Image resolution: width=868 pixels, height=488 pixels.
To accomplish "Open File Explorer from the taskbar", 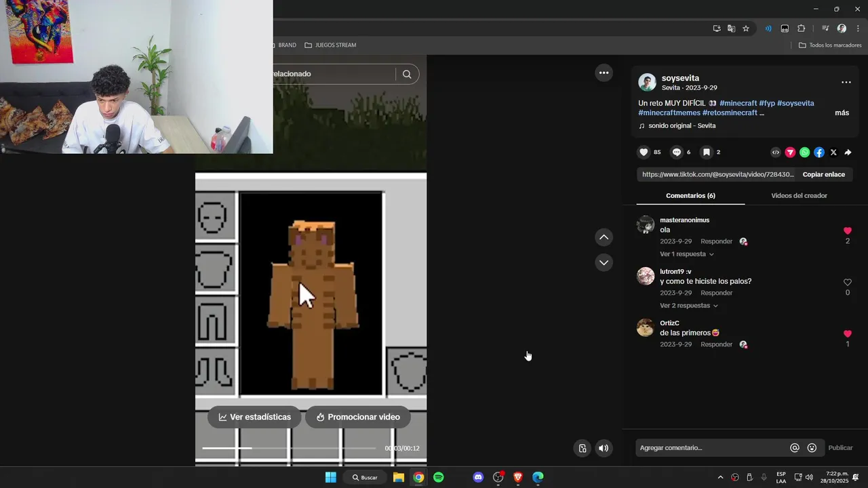I will [399, 477].
